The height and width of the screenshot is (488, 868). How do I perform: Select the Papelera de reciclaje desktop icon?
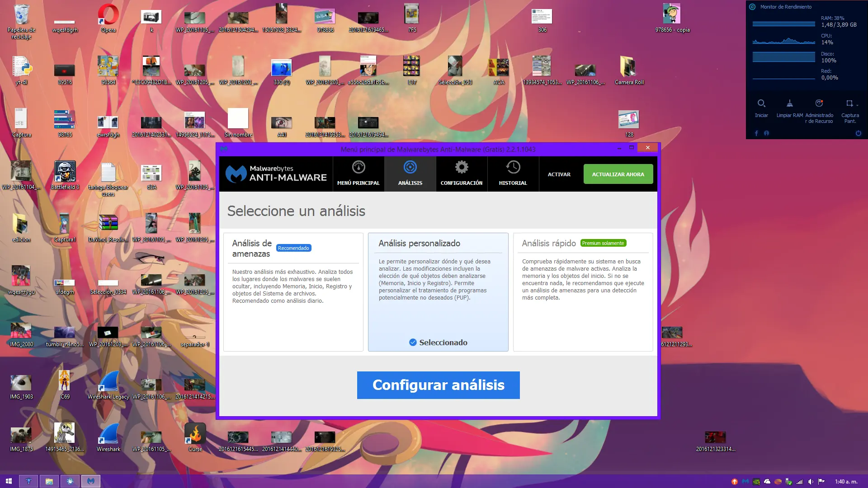[21, 21]
